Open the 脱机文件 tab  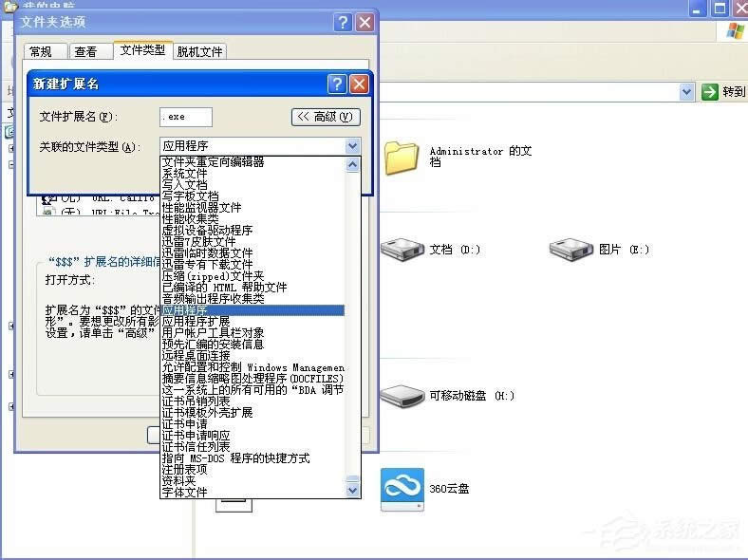click(x=199, y=51)
